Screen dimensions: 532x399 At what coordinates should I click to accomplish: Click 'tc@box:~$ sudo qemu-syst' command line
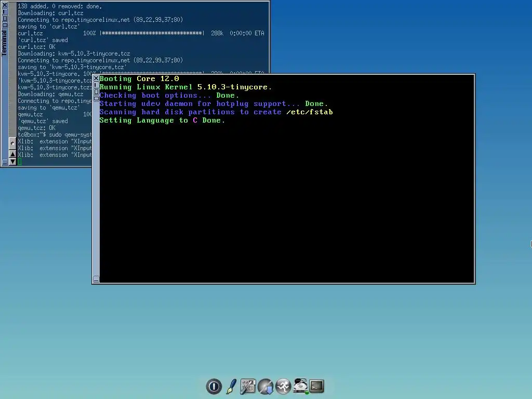click(55, 135)
